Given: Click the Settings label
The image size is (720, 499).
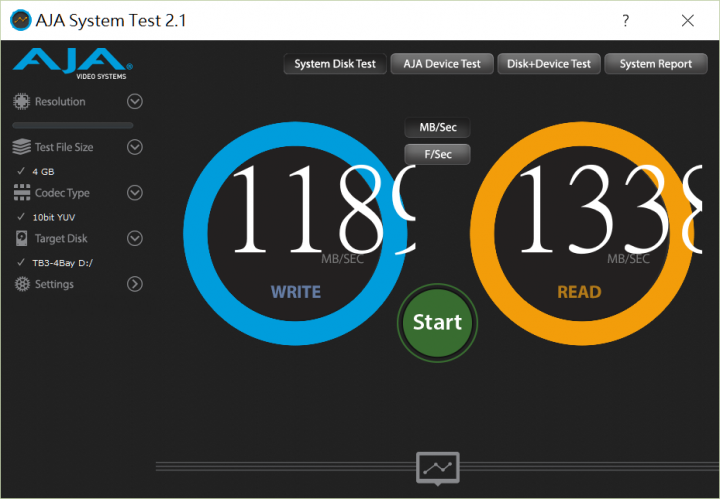Looking at the screenshot, I should 54,284.
